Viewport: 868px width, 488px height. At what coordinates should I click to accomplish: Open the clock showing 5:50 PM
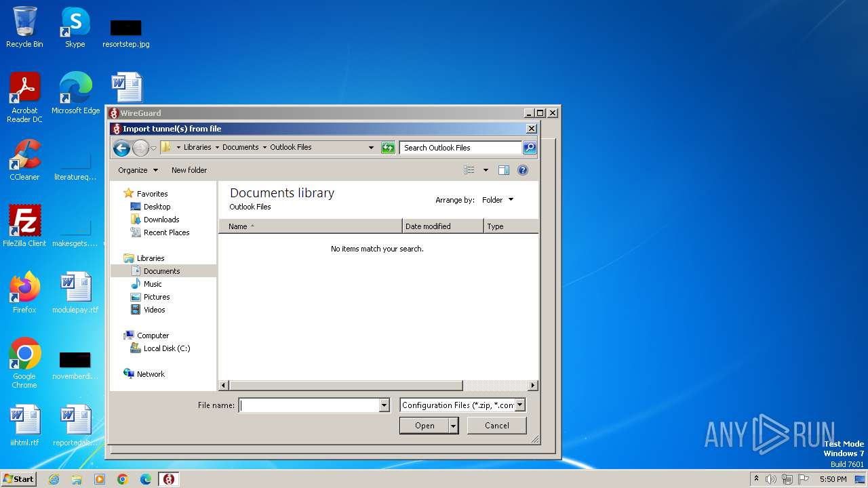coord(833,479)
